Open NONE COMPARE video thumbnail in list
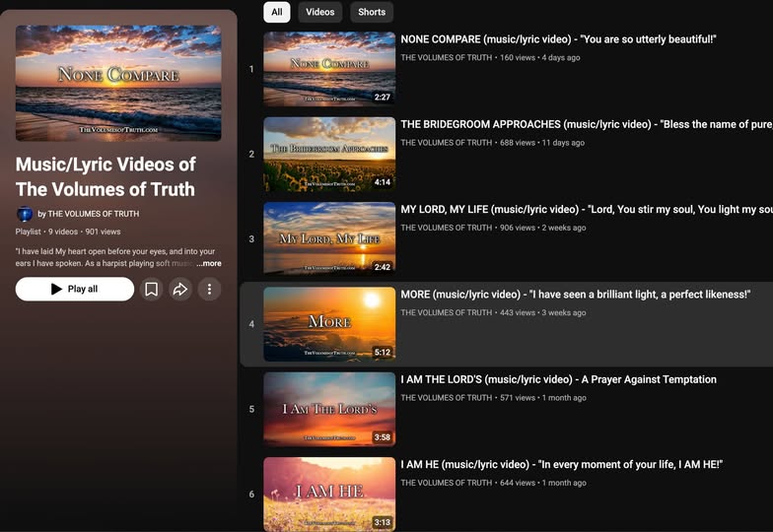This screenshot has width=773, height=532. point(329,69)
